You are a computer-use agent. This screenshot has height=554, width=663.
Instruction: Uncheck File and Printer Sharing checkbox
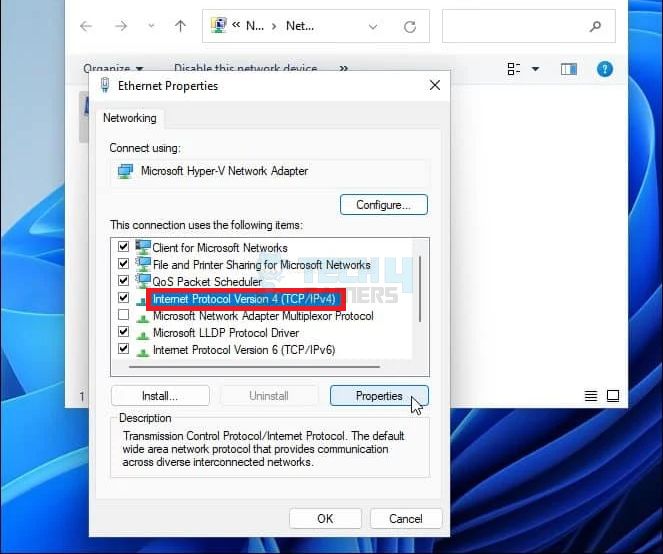pyautogui.click(x=123, y=264)
